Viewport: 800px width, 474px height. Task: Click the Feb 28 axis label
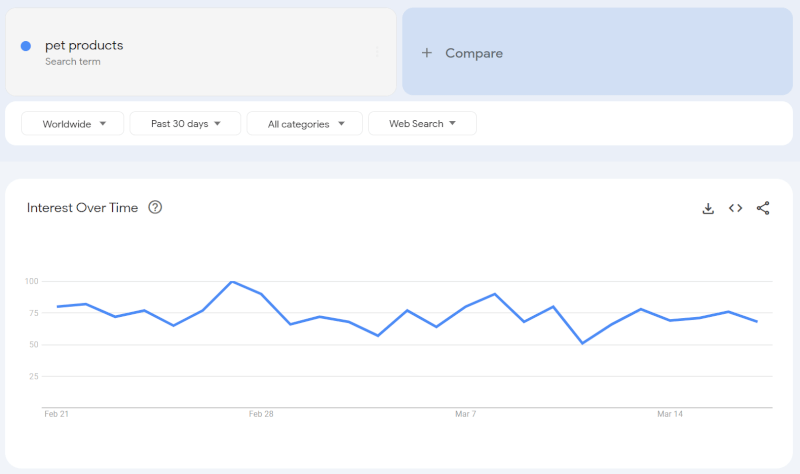261,414
